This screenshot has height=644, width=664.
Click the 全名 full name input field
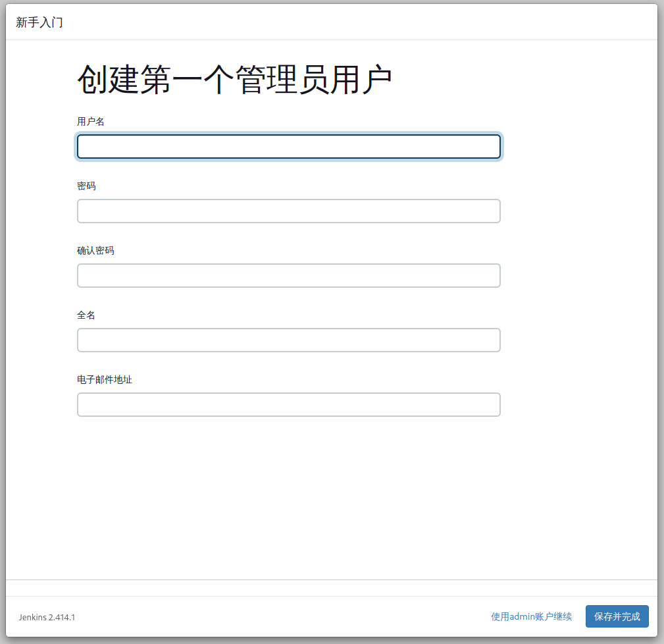(288, 340)
